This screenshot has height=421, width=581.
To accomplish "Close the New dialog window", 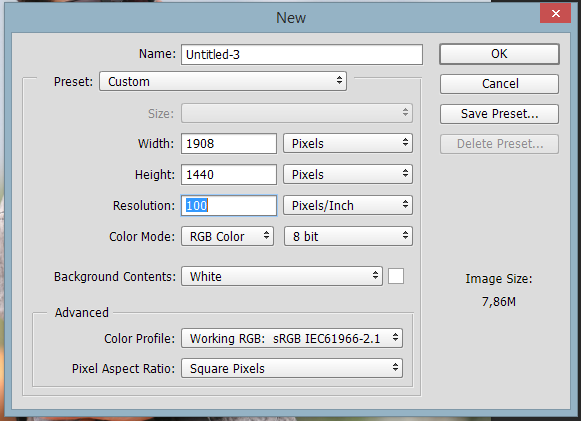I will pos(555,14).
